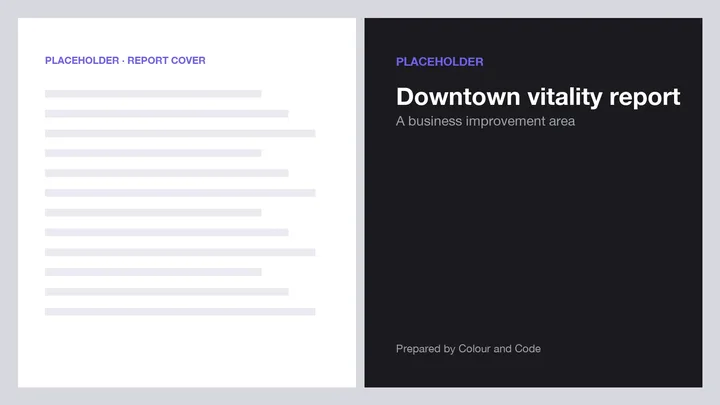Select the 'Downtown vitality report' title

coord(538,97)
